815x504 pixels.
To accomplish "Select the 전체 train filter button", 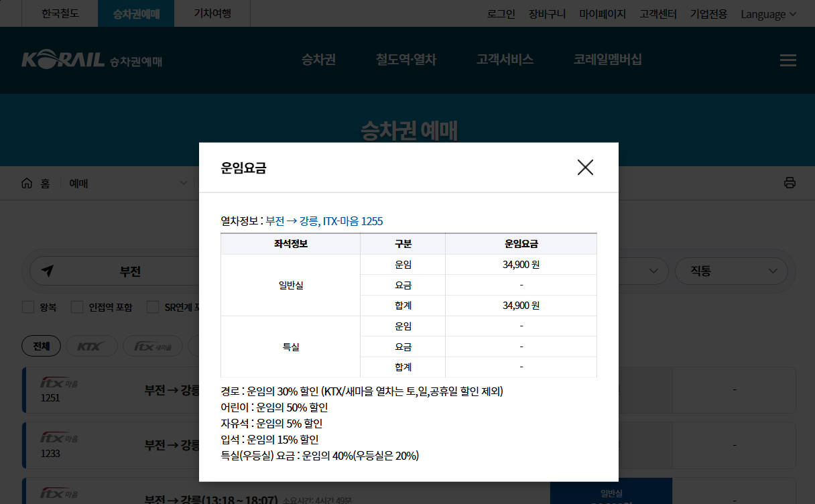I will pyautogui.click(x=42, y=346).
